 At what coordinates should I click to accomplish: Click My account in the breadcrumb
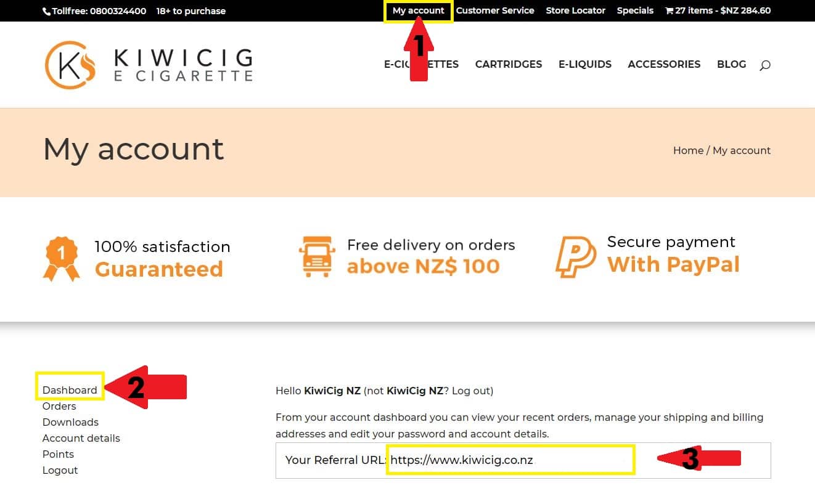742,150
